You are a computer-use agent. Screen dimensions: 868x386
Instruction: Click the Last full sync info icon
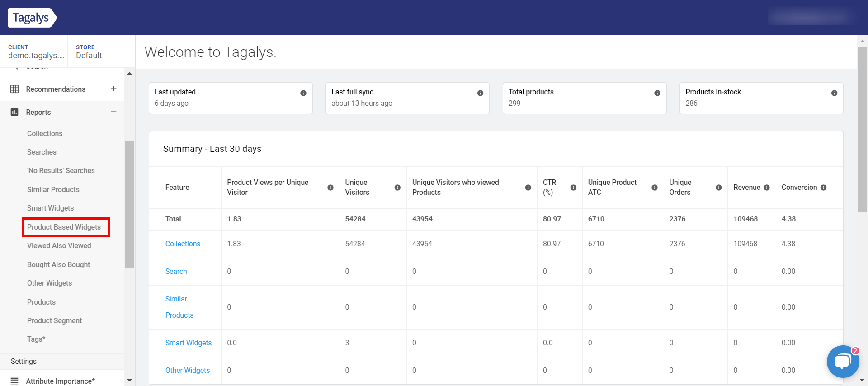click(x=480, y=93)
